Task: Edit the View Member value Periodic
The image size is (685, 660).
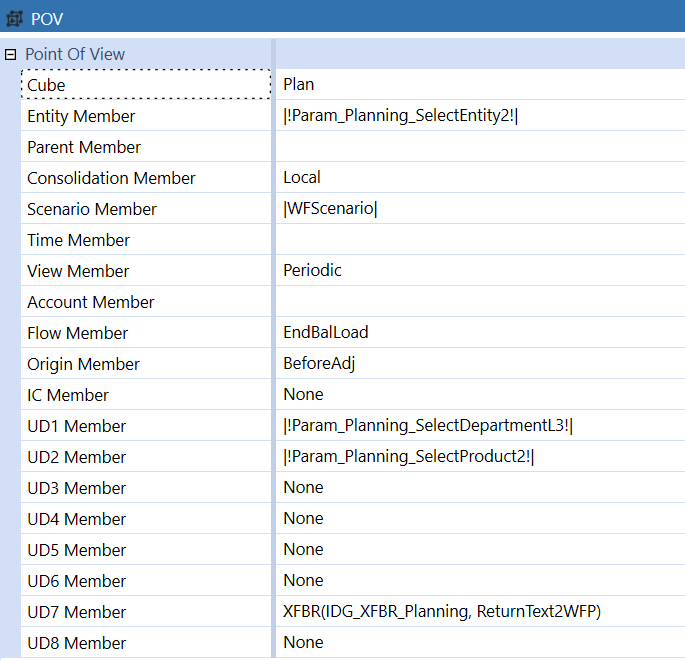Action: pos(478,271)
